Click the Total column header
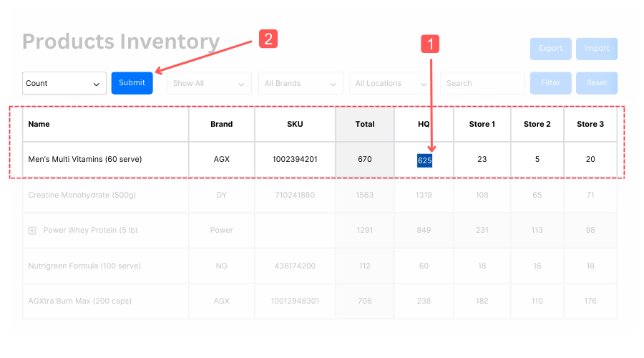Screen dimensions: 644x358 point(365,124)
